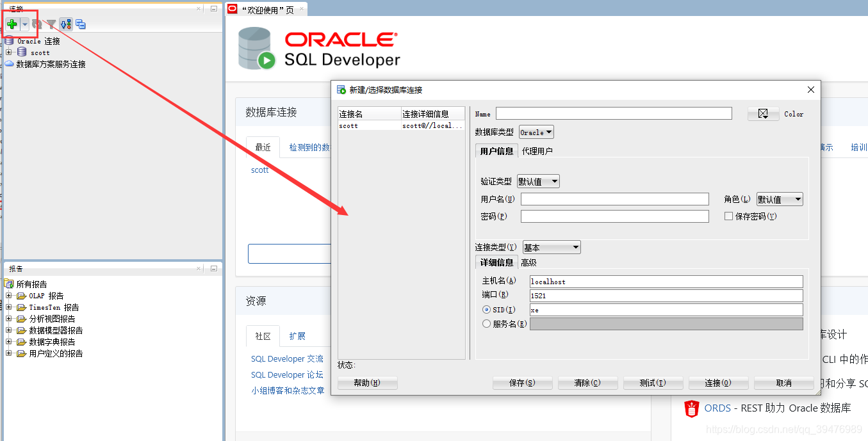Open the recent scott link on welcome page
Viewport: 868px width, 441px height.
pyautogui.click(x=260, y=170)
